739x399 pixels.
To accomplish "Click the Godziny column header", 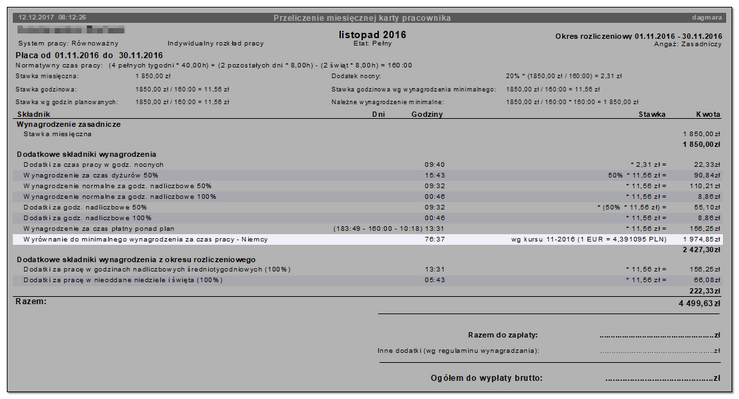I will pos(427,114).
